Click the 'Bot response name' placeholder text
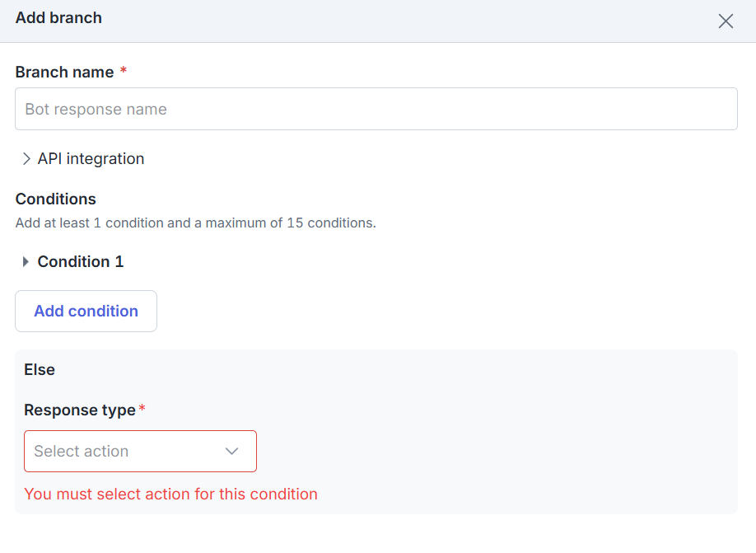 pyautogui.click(x=96, y=110)
